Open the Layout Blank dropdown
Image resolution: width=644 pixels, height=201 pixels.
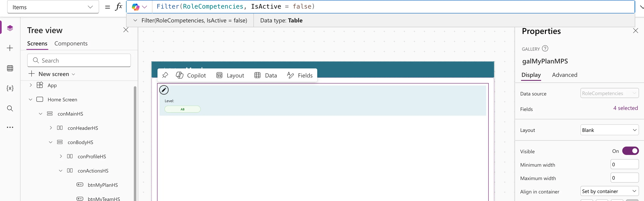click(x=609, y=130)
